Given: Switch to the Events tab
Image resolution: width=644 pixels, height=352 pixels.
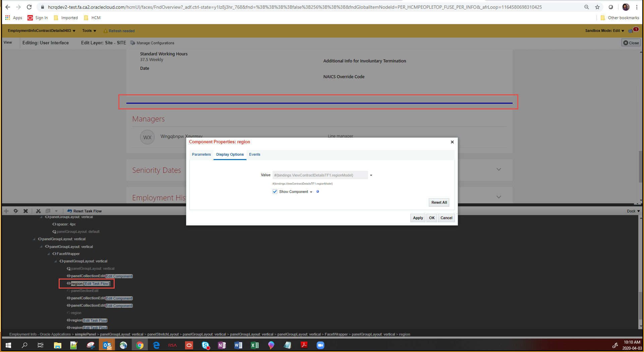Looking at the screenshot, I should [254, 154].
